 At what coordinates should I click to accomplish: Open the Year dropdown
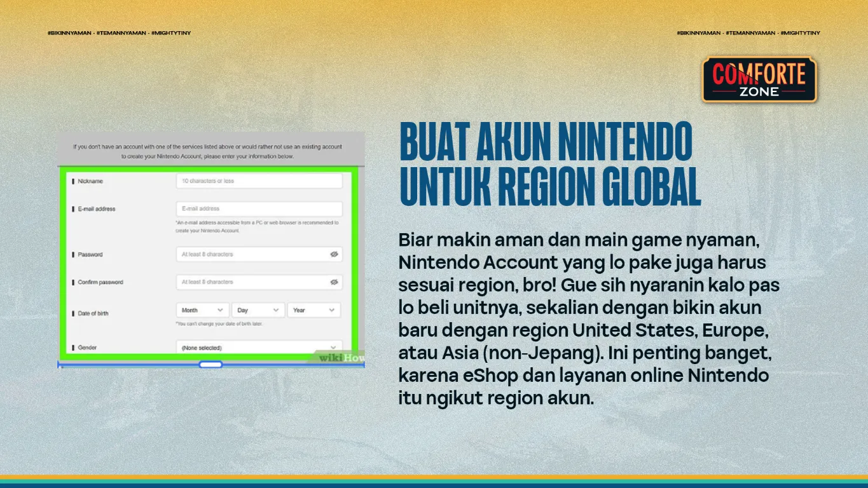point(313,309)
